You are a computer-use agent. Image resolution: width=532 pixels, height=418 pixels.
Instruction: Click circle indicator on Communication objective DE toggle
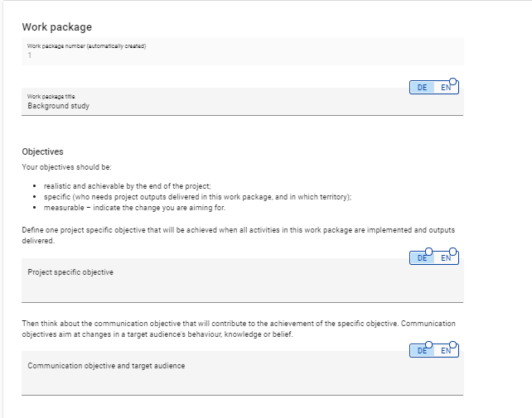428,345
